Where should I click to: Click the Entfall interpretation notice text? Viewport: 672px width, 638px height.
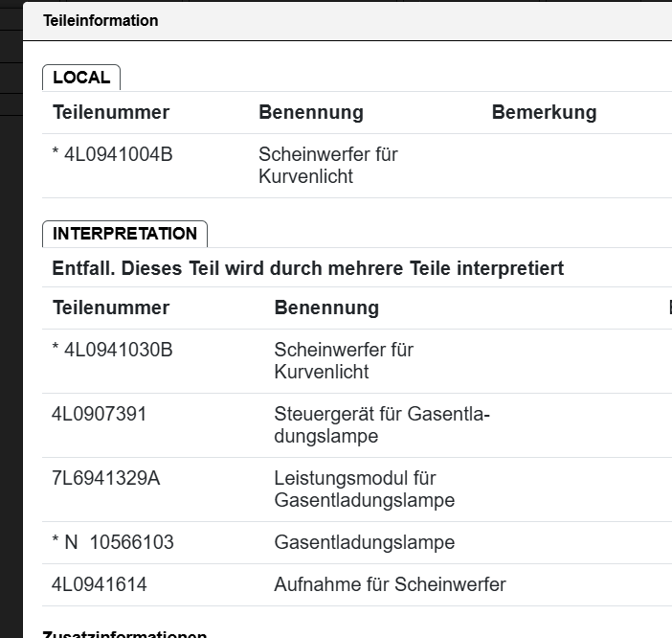307,268
